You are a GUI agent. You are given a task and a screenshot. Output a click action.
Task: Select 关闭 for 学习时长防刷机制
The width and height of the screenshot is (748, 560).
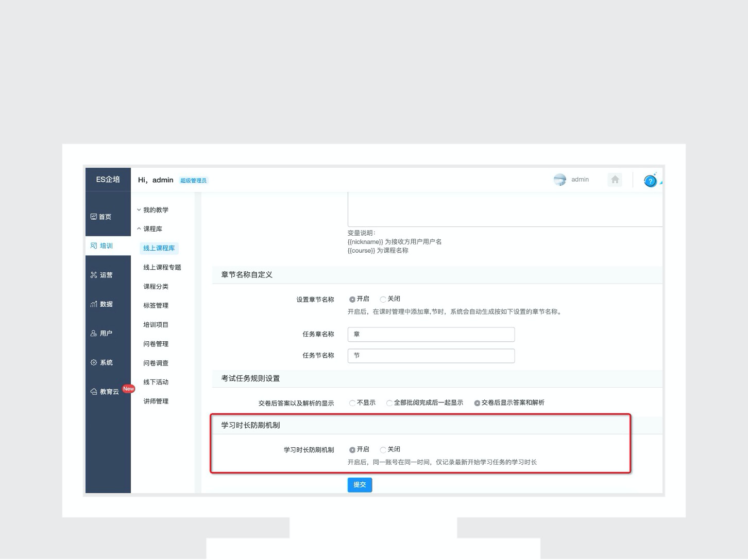point(383,450)
